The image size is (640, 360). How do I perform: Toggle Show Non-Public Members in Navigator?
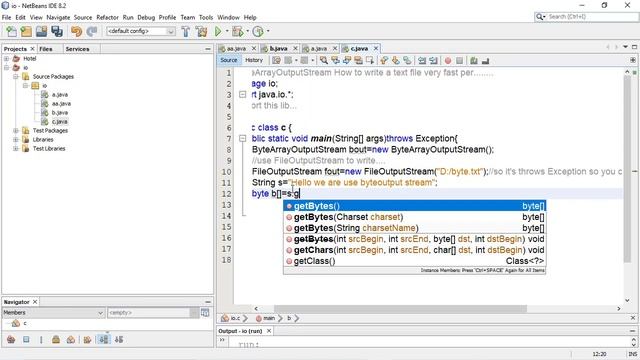[x=56, y=339]
